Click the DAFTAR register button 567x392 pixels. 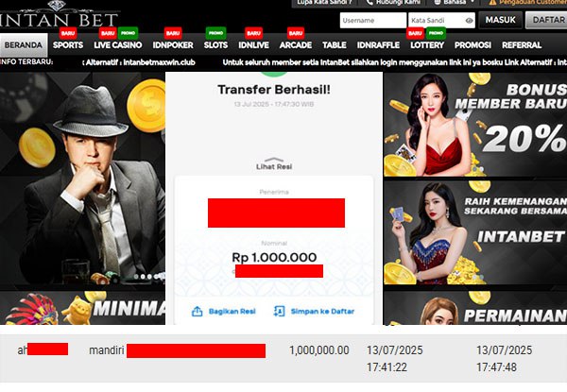546,20
